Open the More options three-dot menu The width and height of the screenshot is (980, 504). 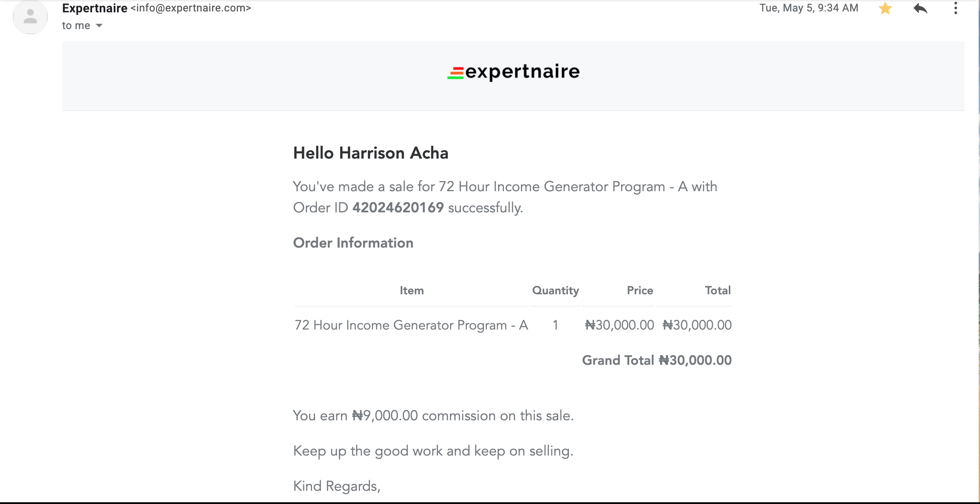[955, 8]
